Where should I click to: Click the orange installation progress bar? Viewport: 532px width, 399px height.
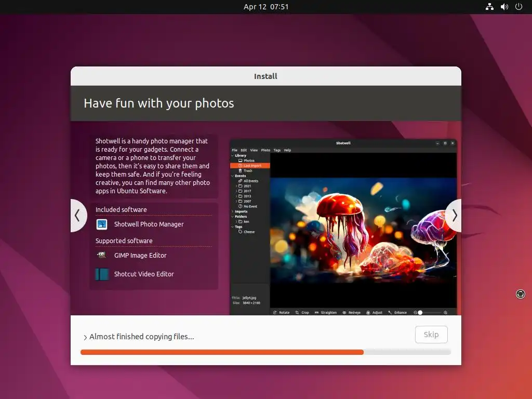click(x=265, y=352)
